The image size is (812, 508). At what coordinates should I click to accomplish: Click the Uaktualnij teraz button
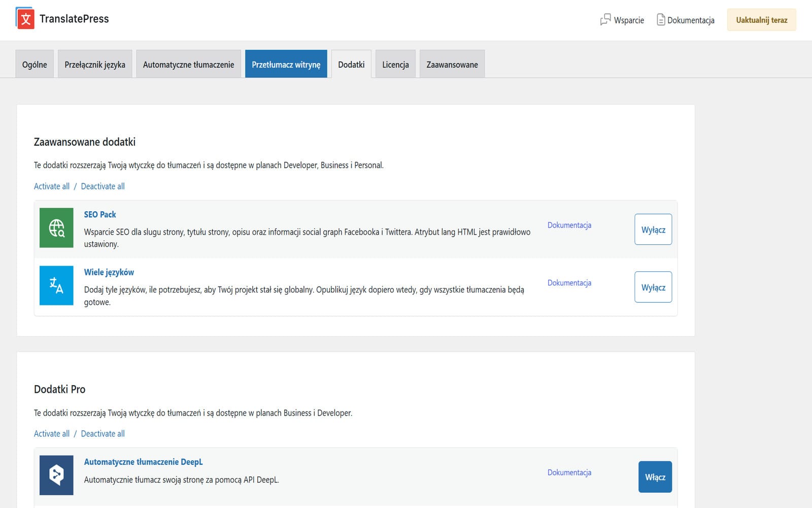click(x=761, y=20)
